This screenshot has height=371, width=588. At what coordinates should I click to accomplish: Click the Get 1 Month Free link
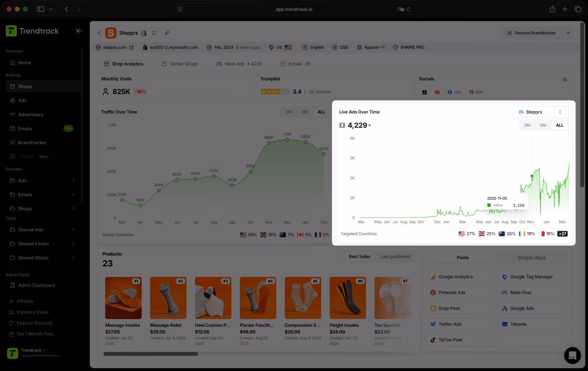coord(36,334)
